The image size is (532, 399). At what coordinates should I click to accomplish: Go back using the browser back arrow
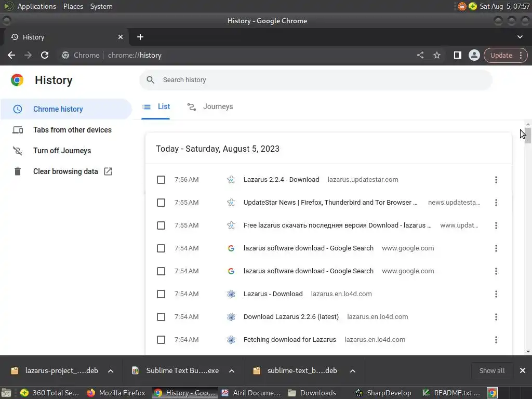(11, 55)
